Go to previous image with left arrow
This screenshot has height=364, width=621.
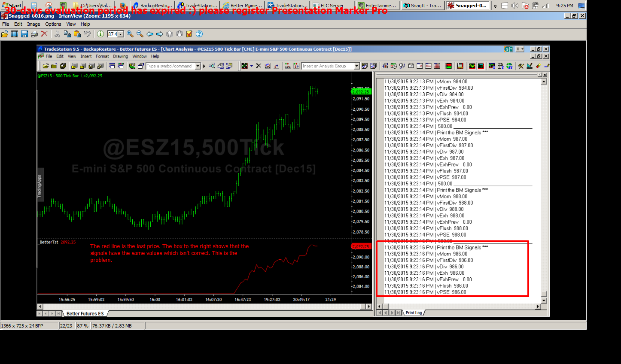150,34
